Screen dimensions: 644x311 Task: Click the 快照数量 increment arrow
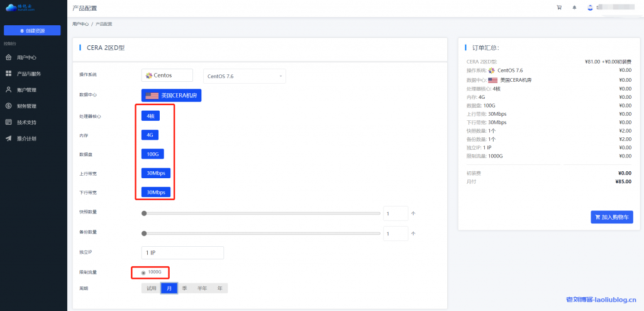(413, 214)
